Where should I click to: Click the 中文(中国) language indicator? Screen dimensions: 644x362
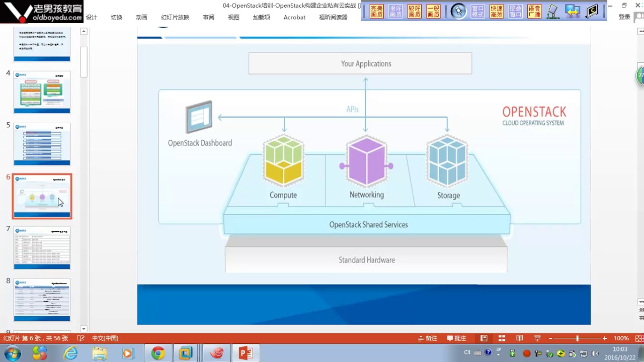pos(105,338)
